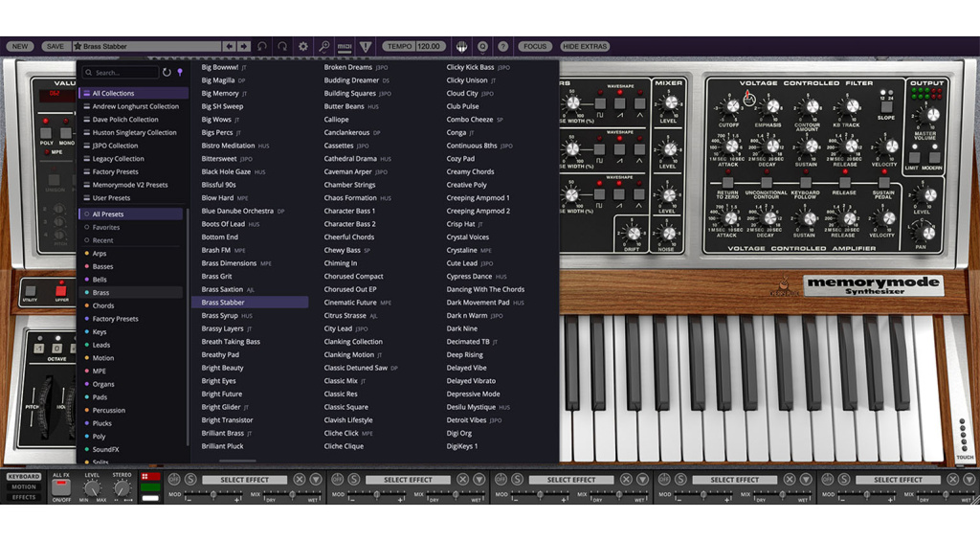Click the magnifier zoom icon in toolbar
Image resolution: width=980 pixels, height=541 pixels.
[323, 46]
